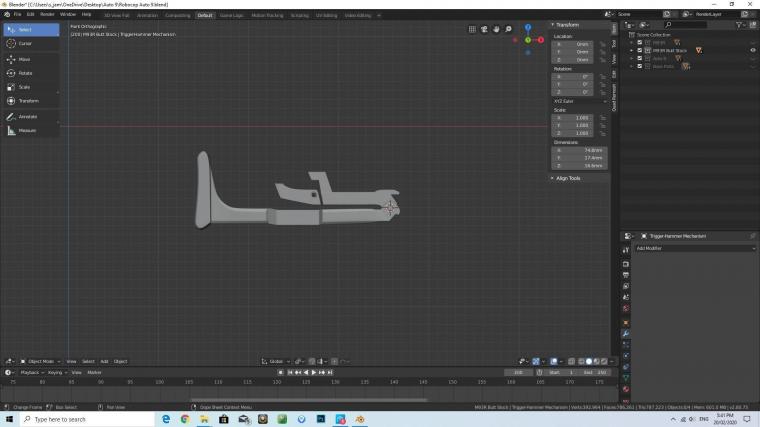Click the red X axis on navigation gizmo
This screenshot has height=427, width=760.
coord(540,40)
